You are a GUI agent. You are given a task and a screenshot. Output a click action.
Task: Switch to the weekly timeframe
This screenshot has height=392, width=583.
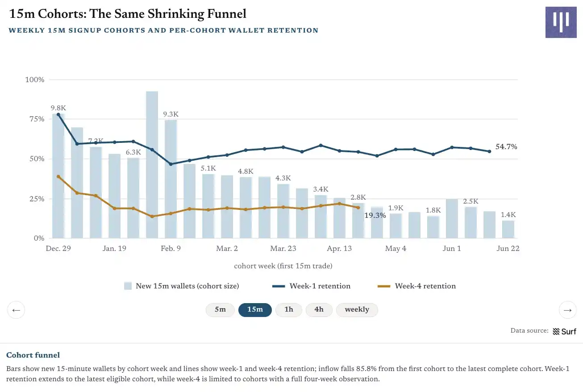pos(357,310)
